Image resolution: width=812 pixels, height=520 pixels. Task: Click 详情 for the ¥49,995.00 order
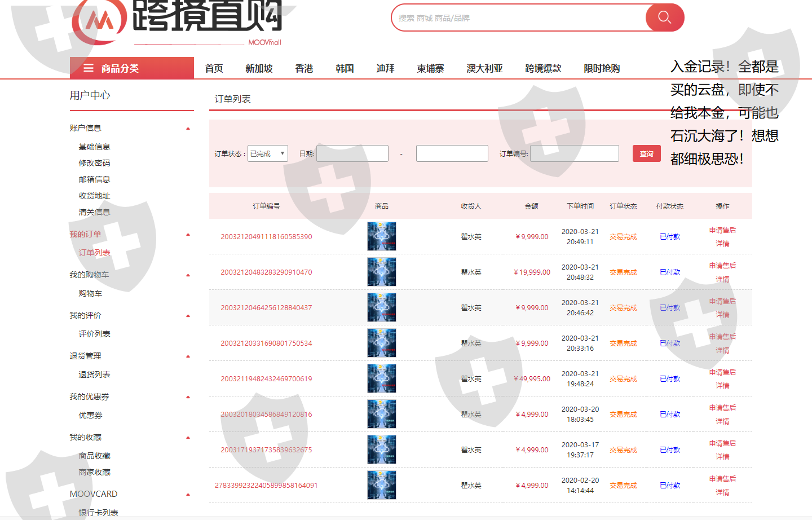[722, 386]
